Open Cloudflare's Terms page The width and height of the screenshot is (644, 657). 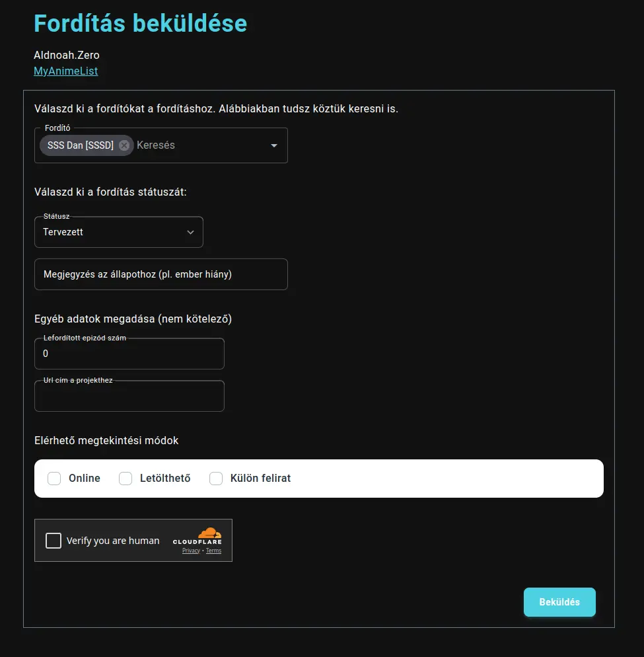tap(213, 551)
